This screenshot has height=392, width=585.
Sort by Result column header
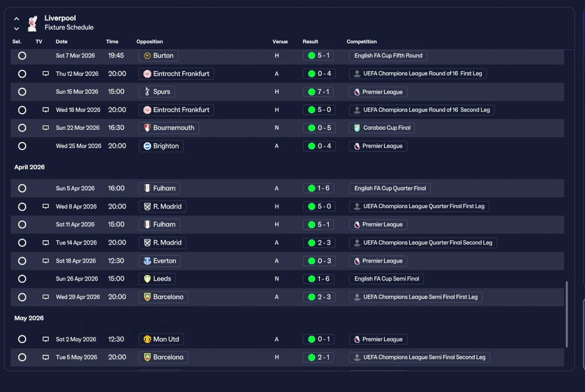click(310, 42)
